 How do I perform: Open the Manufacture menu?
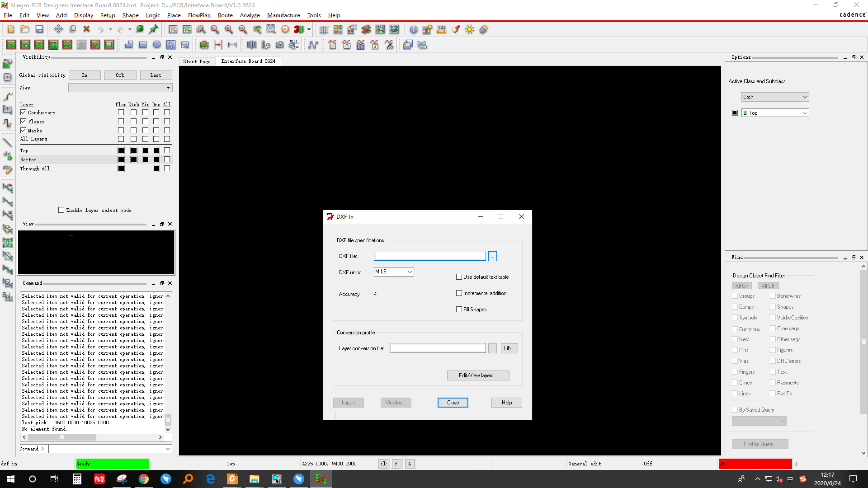[x=283, y=15]
